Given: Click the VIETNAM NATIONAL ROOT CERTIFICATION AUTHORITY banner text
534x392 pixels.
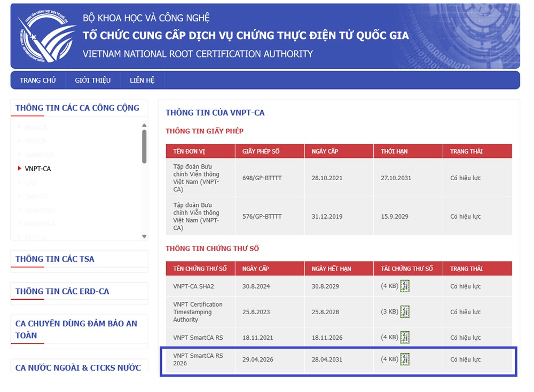Looking at the screenshot, I should click(x=198, y=54).
